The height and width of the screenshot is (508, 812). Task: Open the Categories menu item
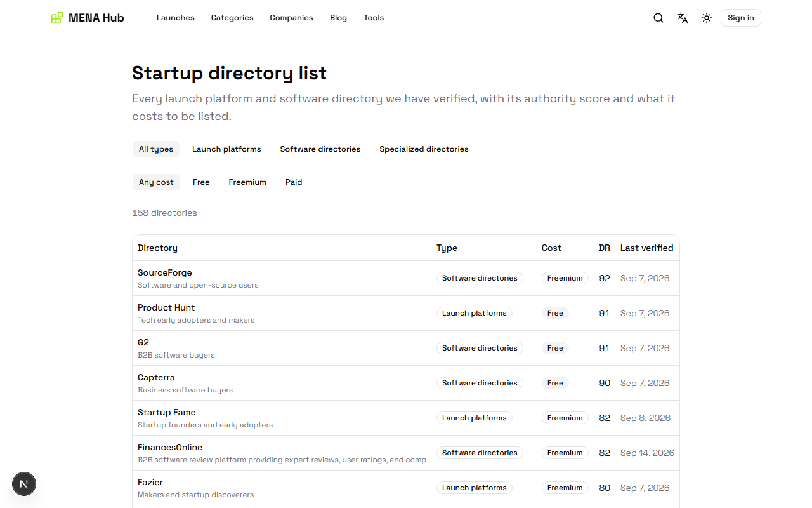click(232, 18)
